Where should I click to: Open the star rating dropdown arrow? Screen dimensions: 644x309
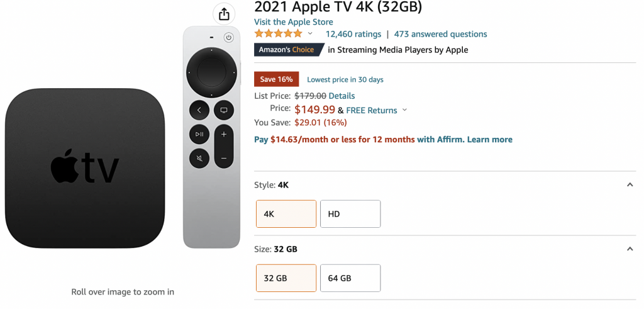310,34
